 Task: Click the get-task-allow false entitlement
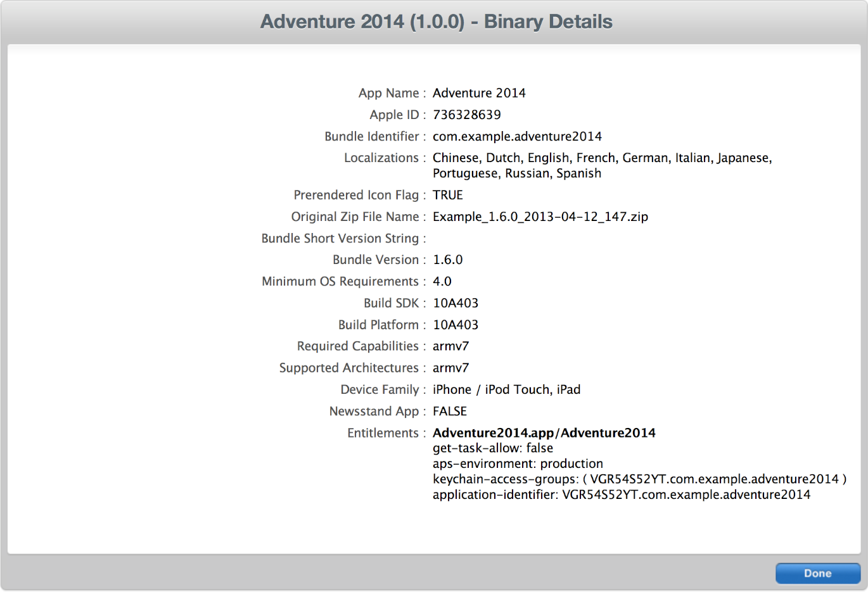[492, 448]
